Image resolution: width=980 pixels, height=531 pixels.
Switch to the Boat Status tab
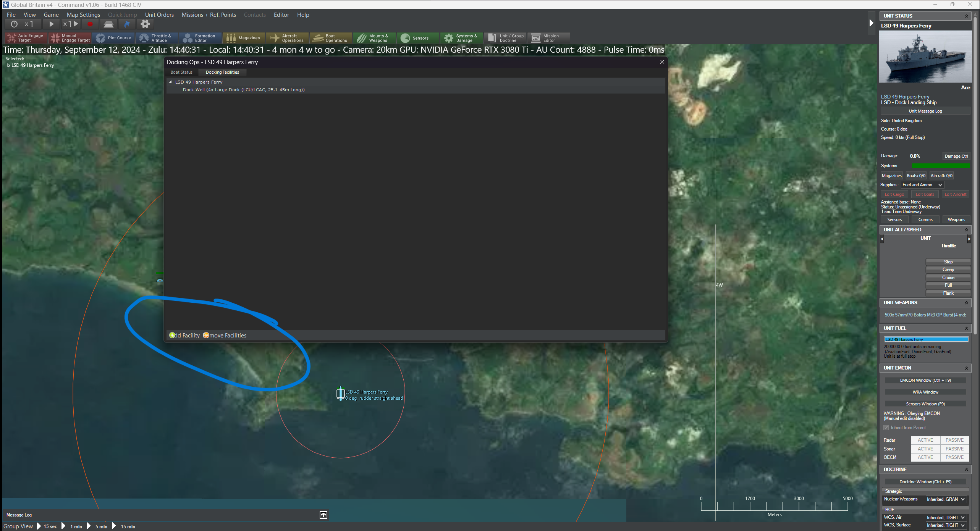click(181, 72)
